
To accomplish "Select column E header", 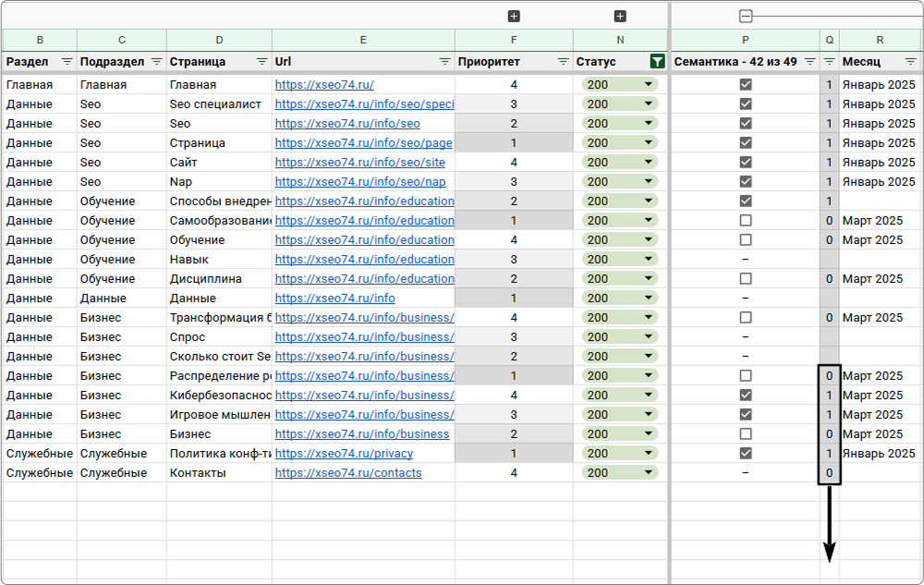I will pos(363,40).
